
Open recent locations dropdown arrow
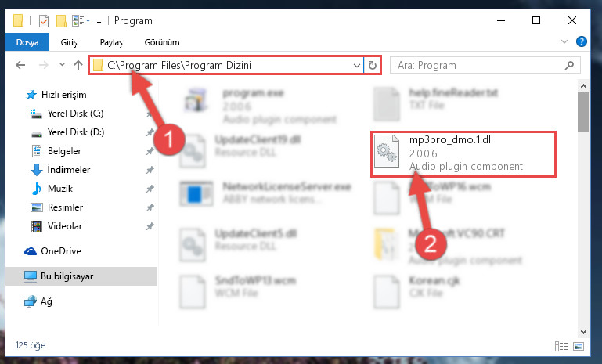point(62,65)
